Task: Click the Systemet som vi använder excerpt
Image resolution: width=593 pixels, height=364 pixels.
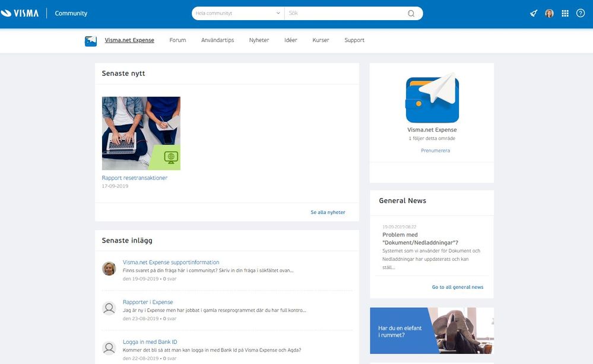Action: 431,259
